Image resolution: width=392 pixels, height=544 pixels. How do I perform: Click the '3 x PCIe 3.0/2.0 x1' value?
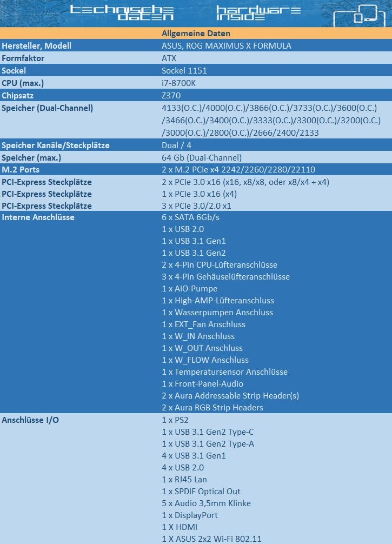[x=196, y=205]
